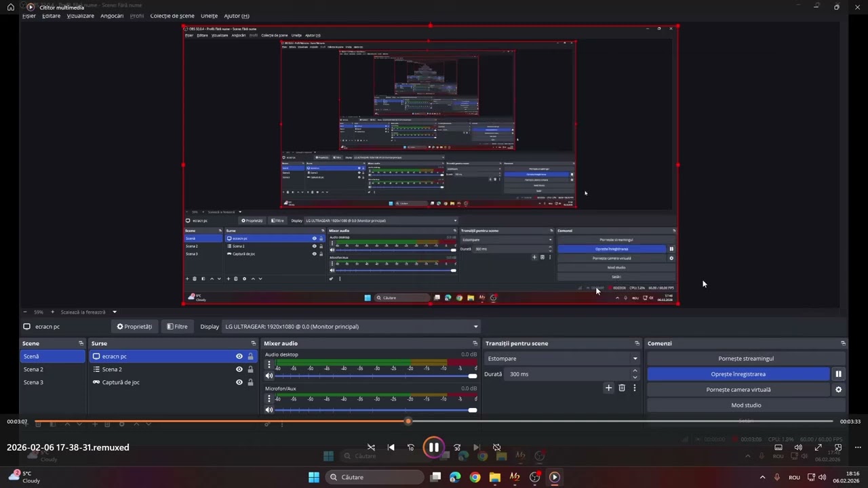This screenshot has height=488, width=868.
Task: Pop out the Comenzi dock panel
Action: click(843, 344)
